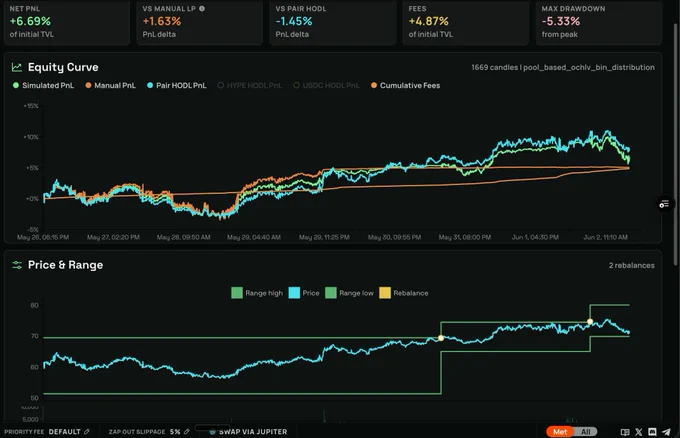This screenshot has width=680, height=438.
Task: Switch to the Met filter
Action: (x=560, y=432)
